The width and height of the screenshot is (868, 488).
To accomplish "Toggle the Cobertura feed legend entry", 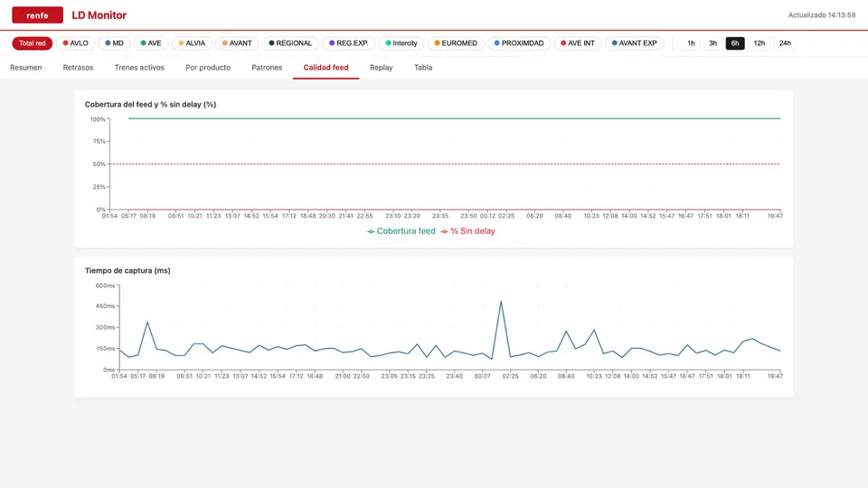I will (x=401, y=231).
